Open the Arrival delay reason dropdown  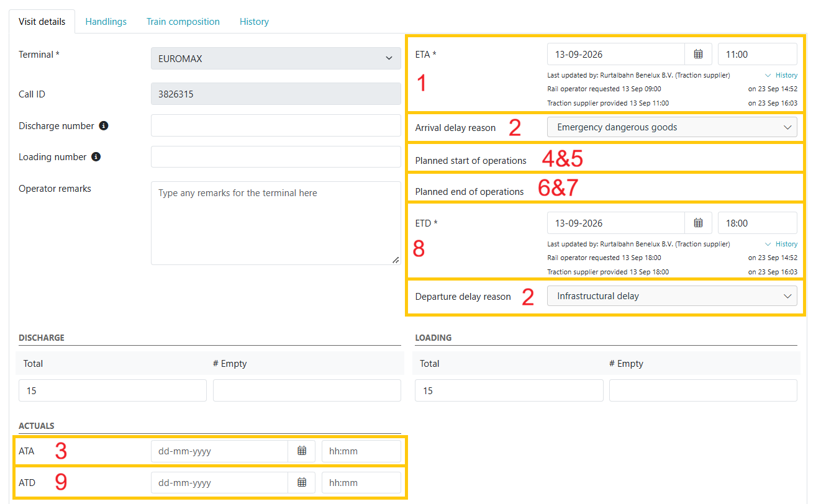(x=672, y=127)
